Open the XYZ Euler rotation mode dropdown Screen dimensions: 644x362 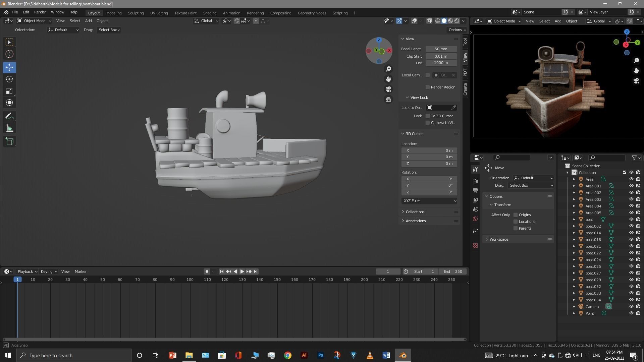click(x=429, y=201)
